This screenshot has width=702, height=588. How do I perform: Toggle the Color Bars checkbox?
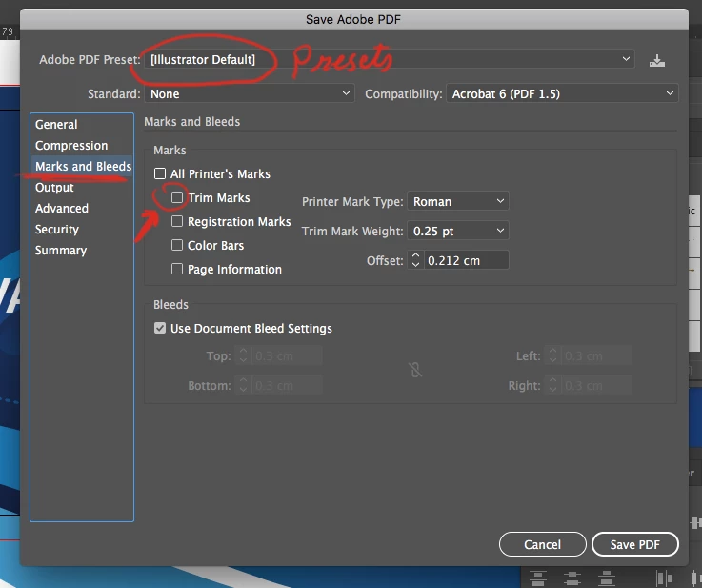[177, 245]
